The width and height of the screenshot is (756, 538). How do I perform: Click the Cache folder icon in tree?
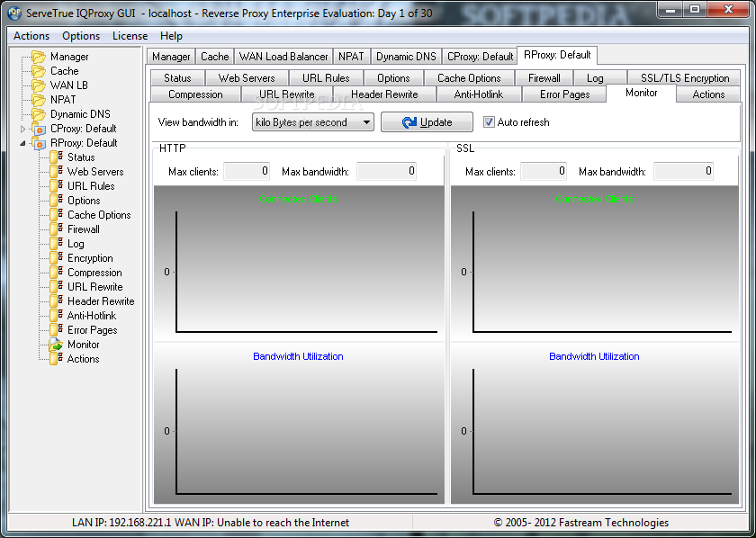[39, 71]
